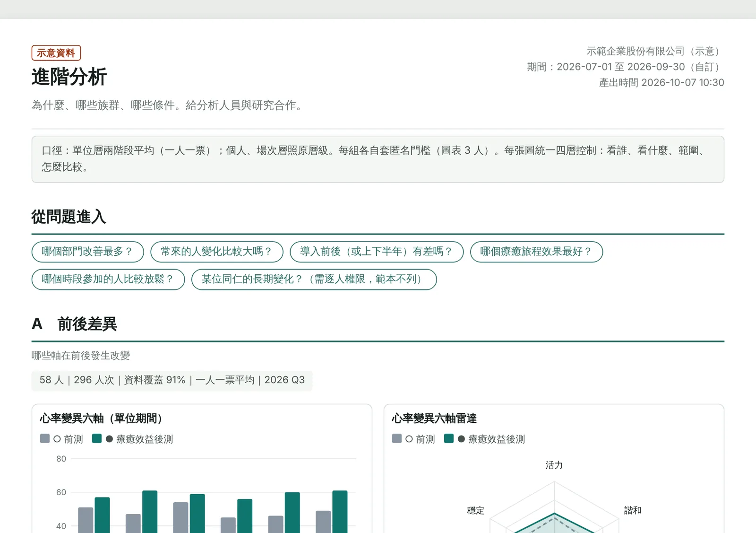756x533 pixels.
Task: Click the 示範企業股份有限公司（示意） company name
Action: tap(655, 51)
